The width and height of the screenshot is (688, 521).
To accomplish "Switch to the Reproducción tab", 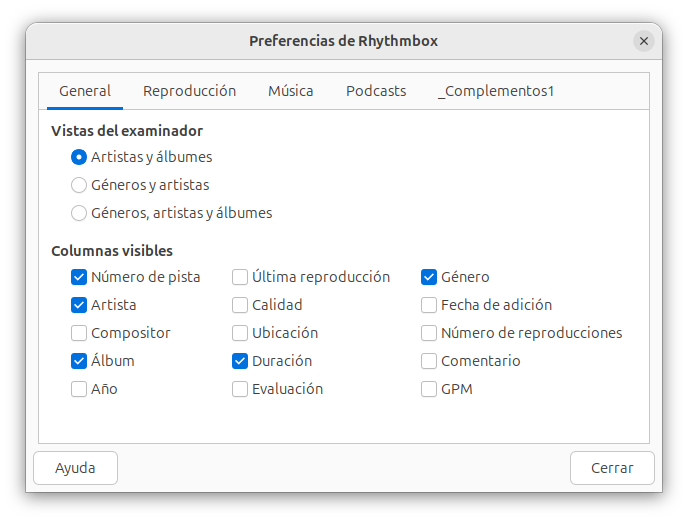I will [189, 91].
